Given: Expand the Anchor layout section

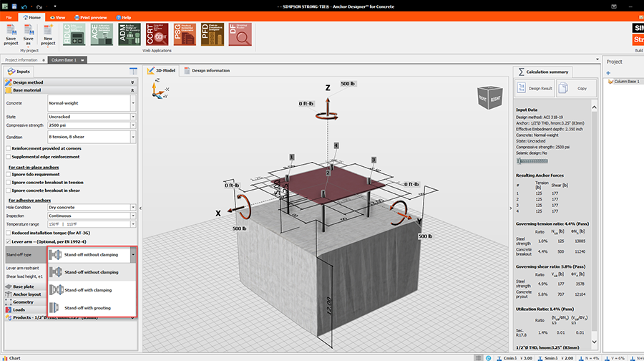Looking at the screenshot, I should 26,294.
